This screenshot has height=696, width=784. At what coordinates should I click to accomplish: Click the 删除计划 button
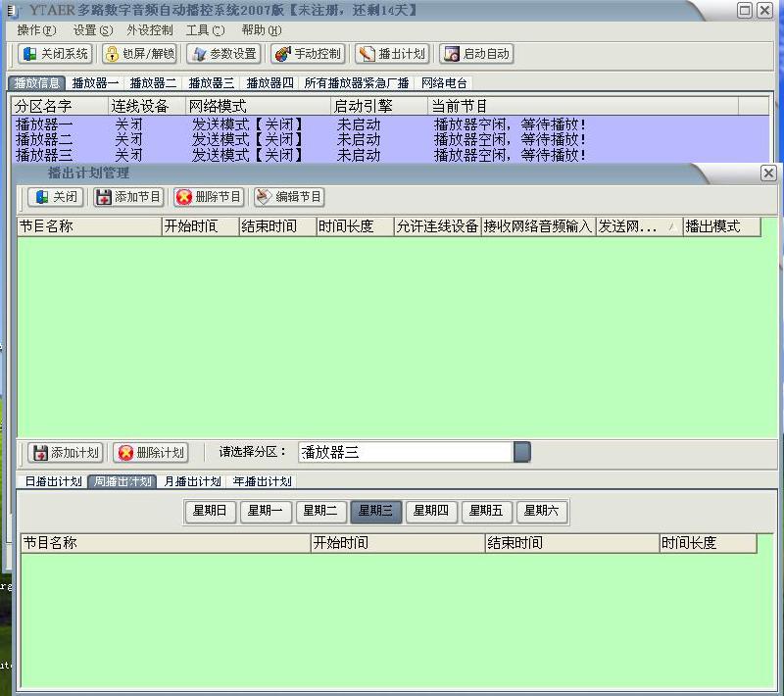click(152, 453)
